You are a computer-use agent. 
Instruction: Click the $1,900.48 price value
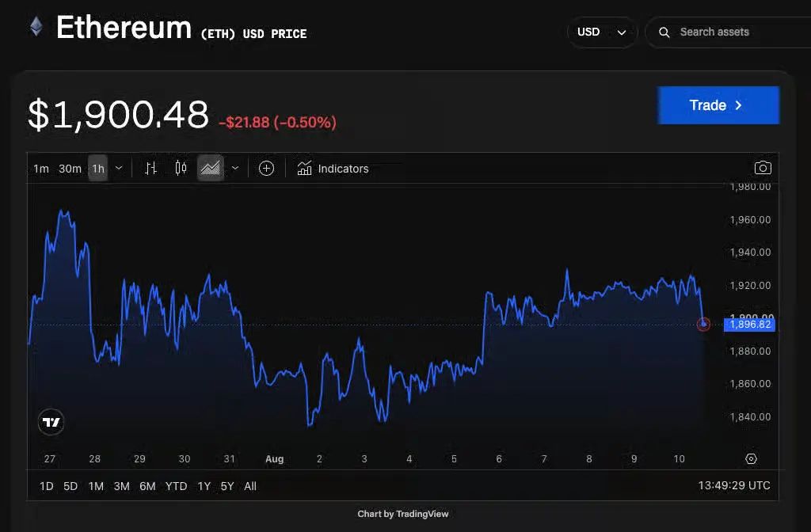(x=119, y=114)
